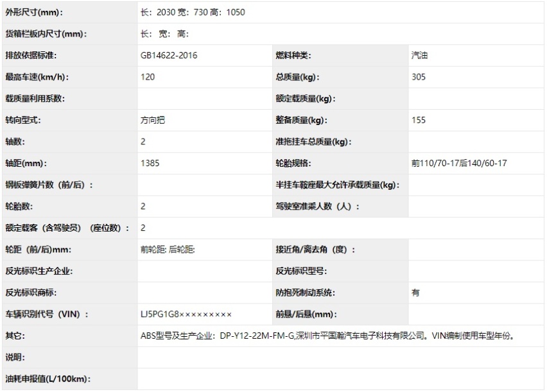547x392 pixels.
Task: Select ABS value 有
Action: [x=415, y=293]
